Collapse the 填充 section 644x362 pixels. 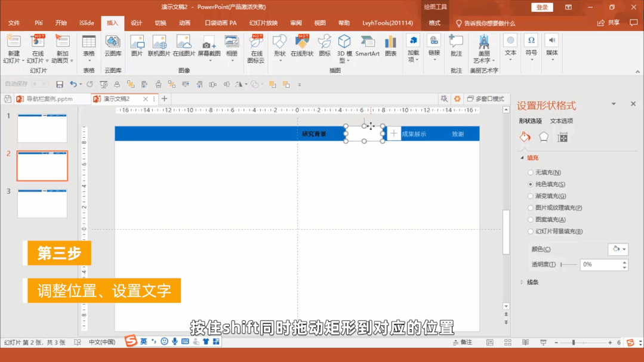click(x=522, y=158)
